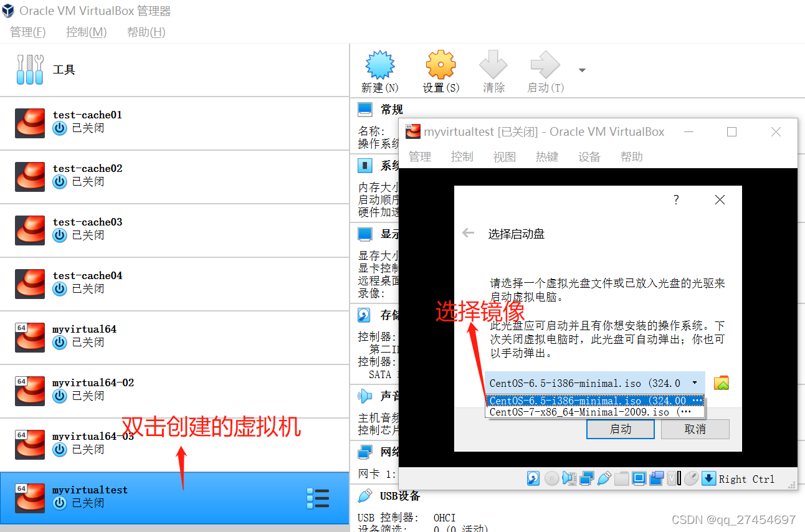Choose CentOS-6.5-i386-minimal.iso in dropdown list
Image resolution: width=805 pixels, height=532 pixels.
[595, 401]
